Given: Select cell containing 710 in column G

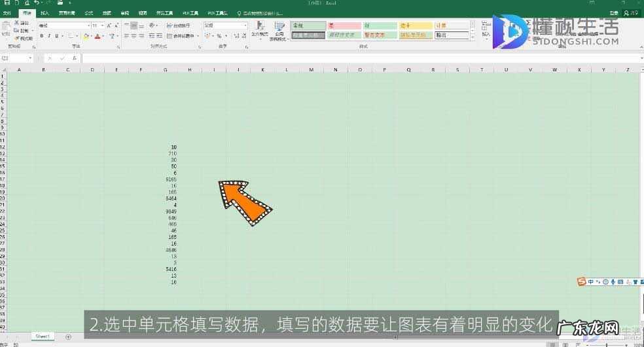Looking at the screenshot, I should tap(166, 154).
